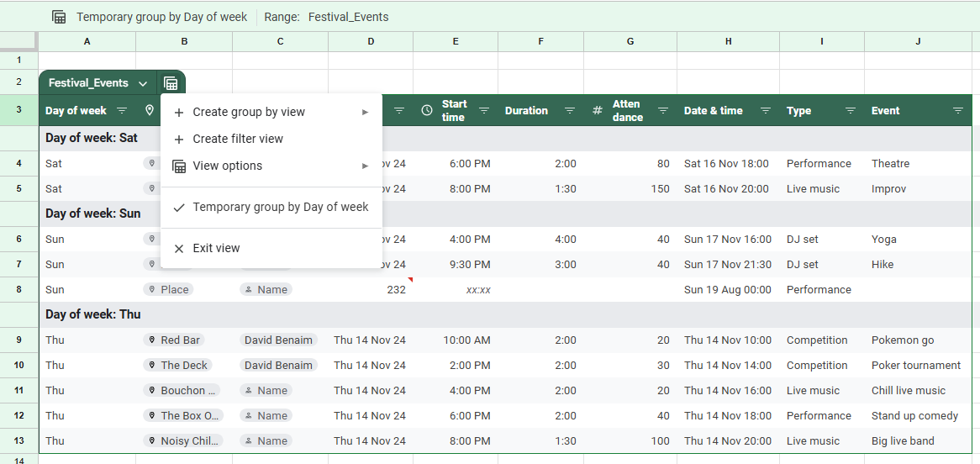Choose Exit view from menu
The image size is (980, 464).
click(x=271, y=248)
